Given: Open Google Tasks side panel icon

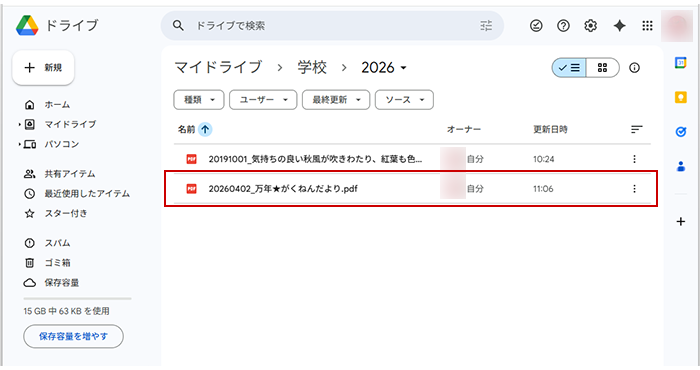Looking at the screenshot, I should click(681, 132).
